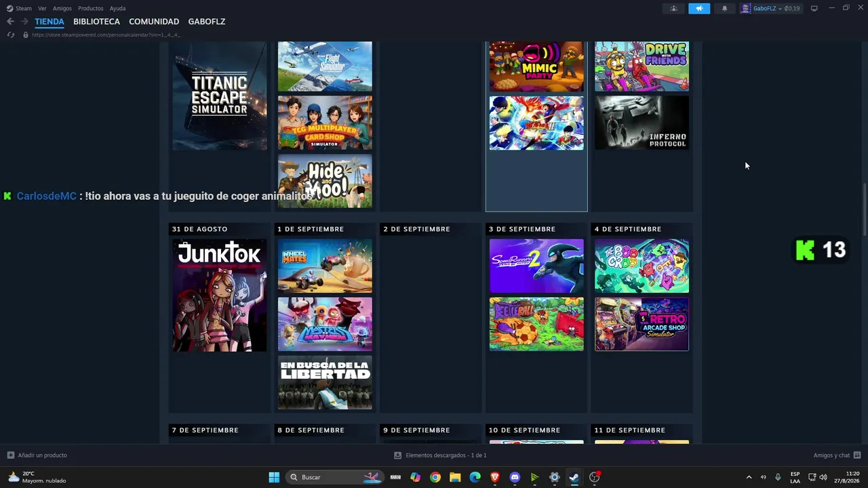Open Windows Settings gear in taskbar
This screenshot has width=868, height=488.
click(x=554, y=477)
